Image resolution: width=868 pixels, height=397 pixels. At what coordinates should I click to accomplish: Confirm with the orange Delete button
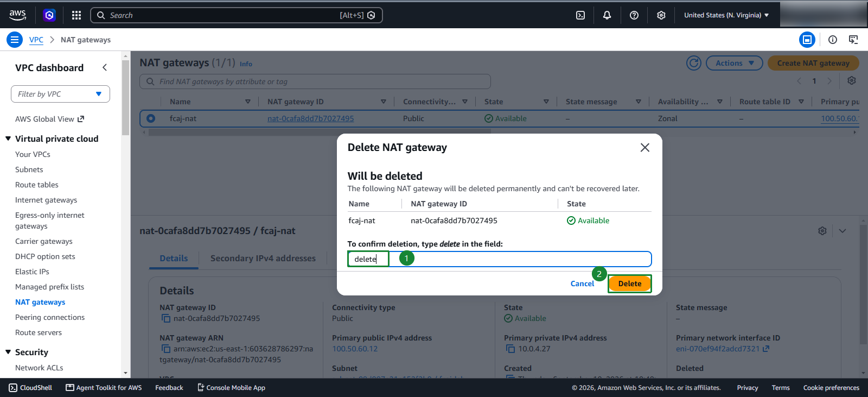pyautogui.click(x=630, y=283)
